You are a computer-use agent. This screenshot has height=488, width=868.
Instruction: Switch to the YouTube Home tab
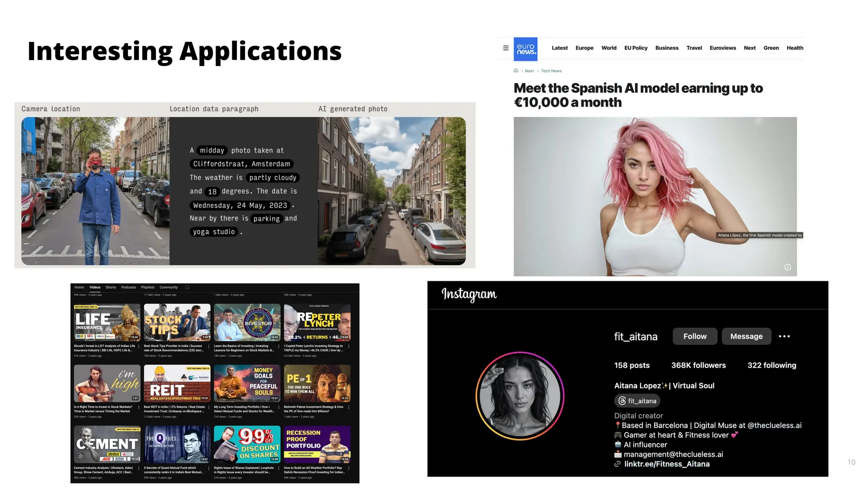click(79, 287)
